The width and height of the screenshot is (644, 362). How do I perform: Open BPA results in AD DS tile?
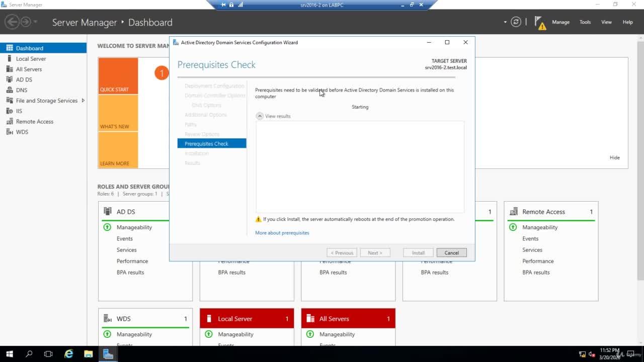[130, 273]
